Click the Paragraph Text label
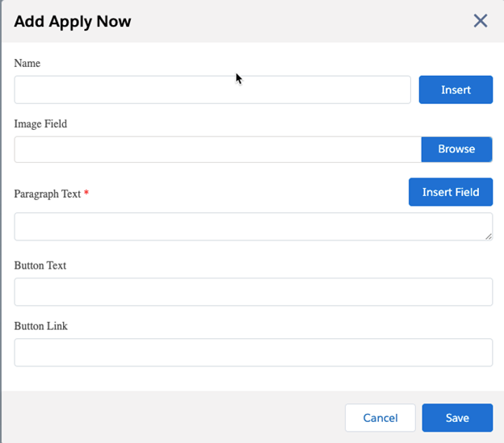Image resolution: width=504 pixels, height=443 pixels. coord(48,194)
